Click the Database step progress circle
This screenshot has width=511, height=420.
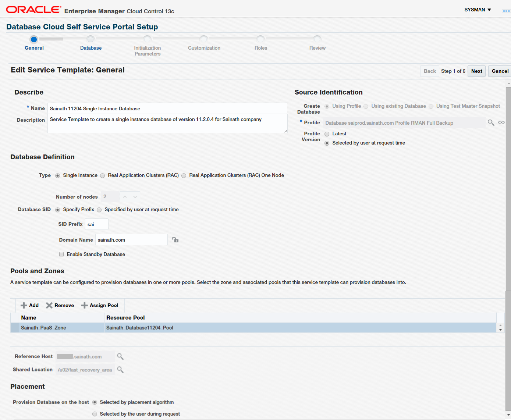coord(91,39)
